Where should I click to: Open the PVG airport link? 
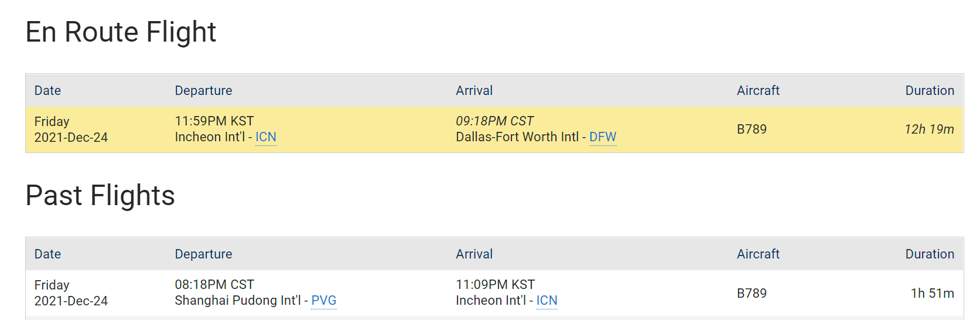coord(323,301)
